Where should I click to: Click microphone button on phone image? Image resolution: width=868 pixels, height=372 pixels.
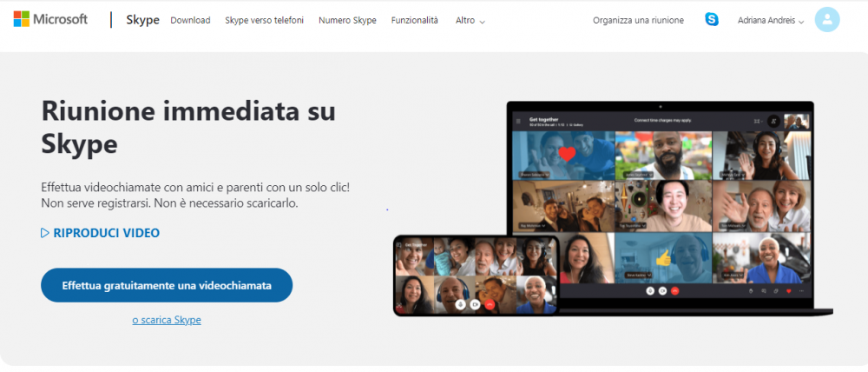pos(460,304)
